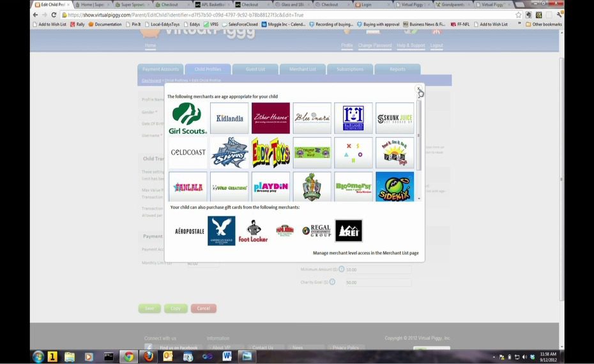Click the Papa John's gift card logo
Screen dimensions: 594x364
[x=285, y=231]
